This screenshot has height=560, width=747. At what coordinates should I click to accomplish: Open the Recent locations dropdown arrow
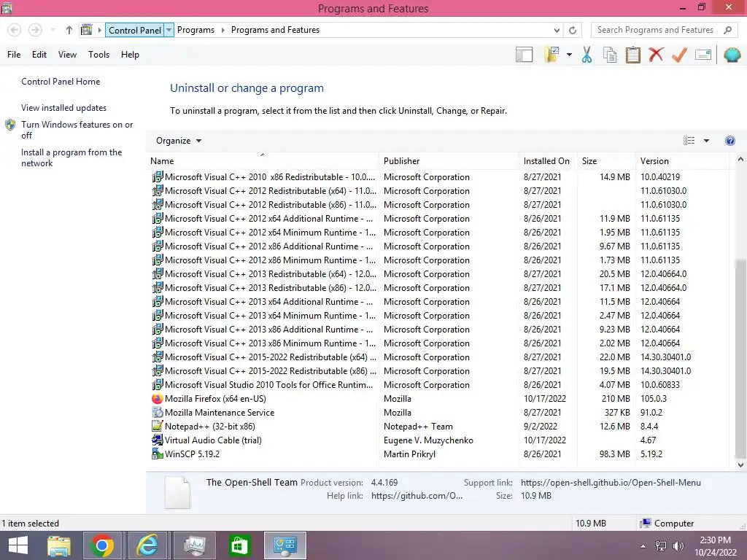click(53, 30)
